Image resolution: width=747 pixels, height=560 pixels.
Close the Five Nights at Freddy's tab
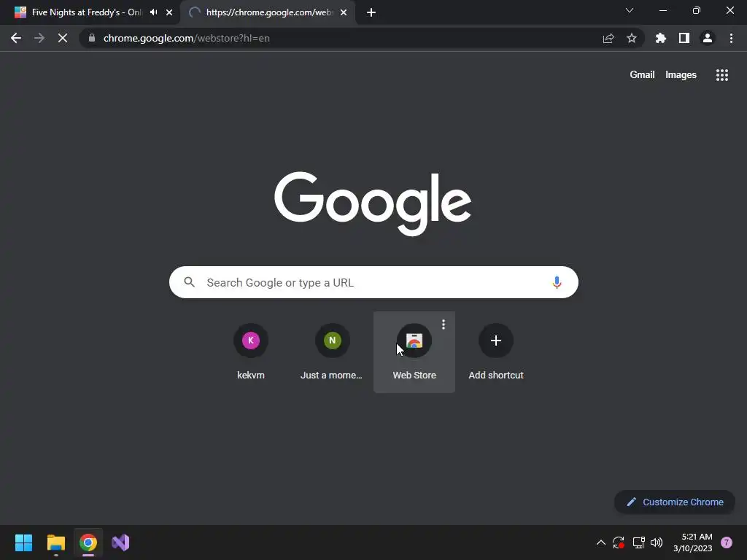[x=169, y=12]
